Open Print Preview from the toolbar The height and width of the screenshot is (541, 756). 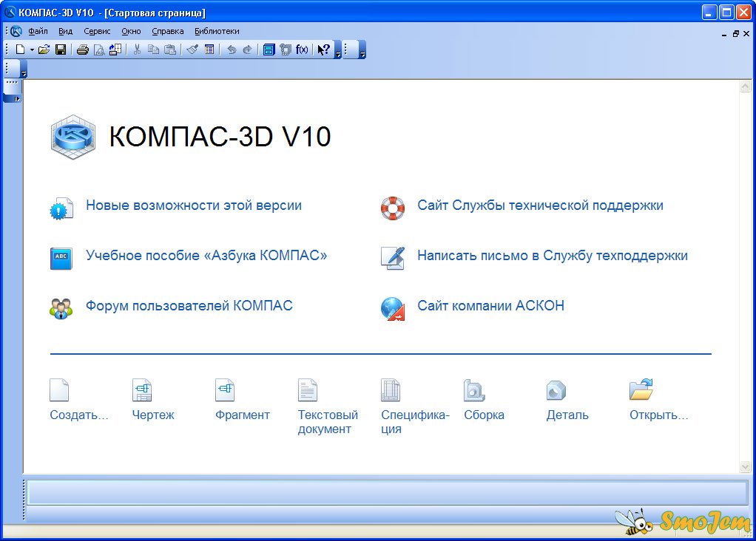(99, 50)
